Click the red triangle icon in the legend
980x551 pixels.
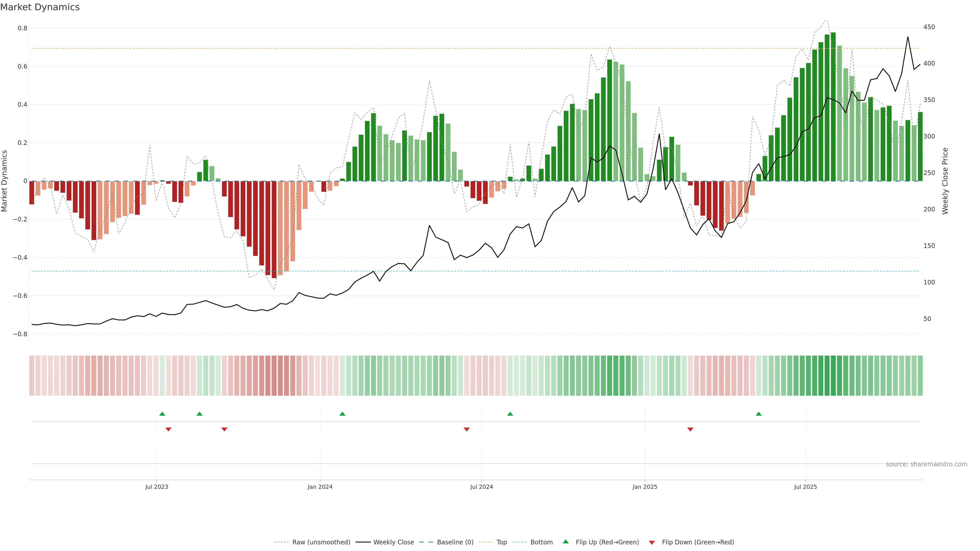pos(652,543)
